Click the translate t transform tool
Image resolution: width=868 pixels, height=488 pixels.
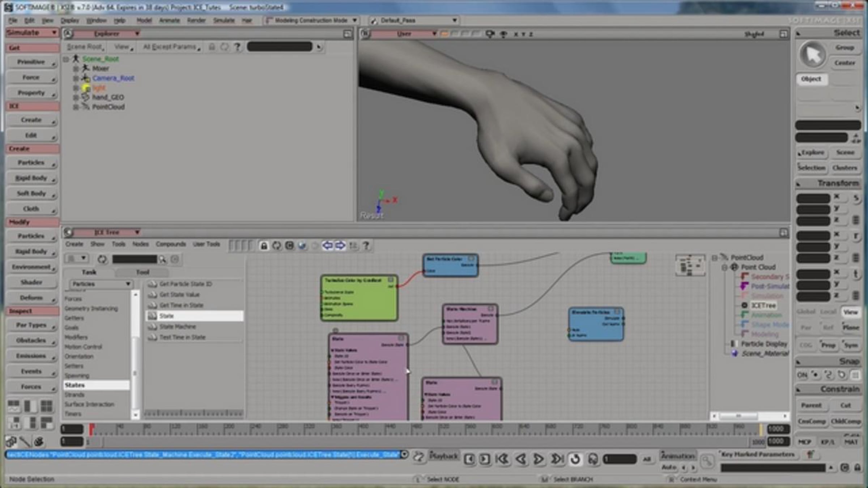(856, 274)
